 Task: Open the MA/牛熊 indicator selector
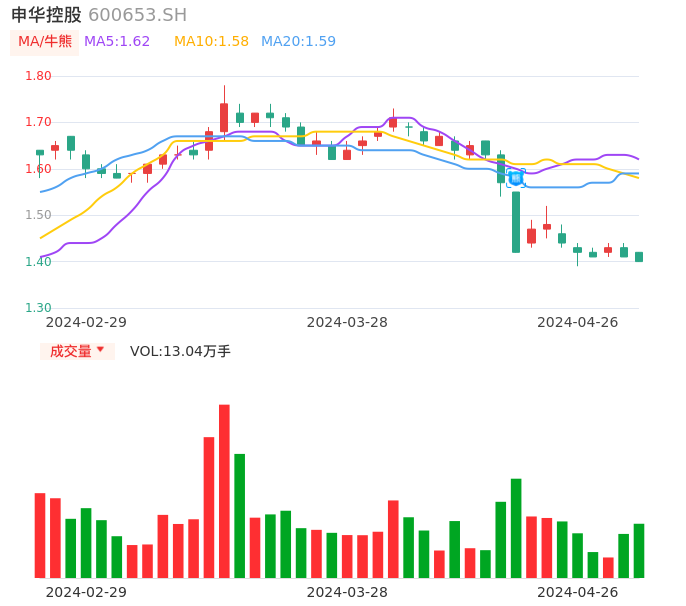click(x=45, y=42)
